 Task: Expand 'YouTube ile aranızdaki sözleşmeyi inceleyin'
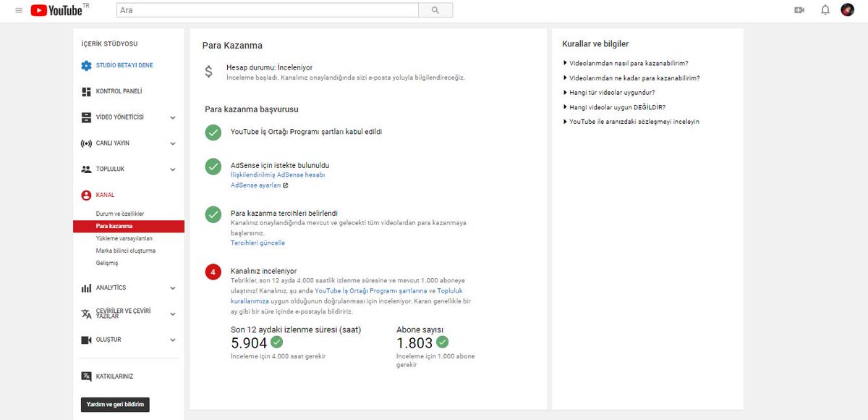pos(631,122)
